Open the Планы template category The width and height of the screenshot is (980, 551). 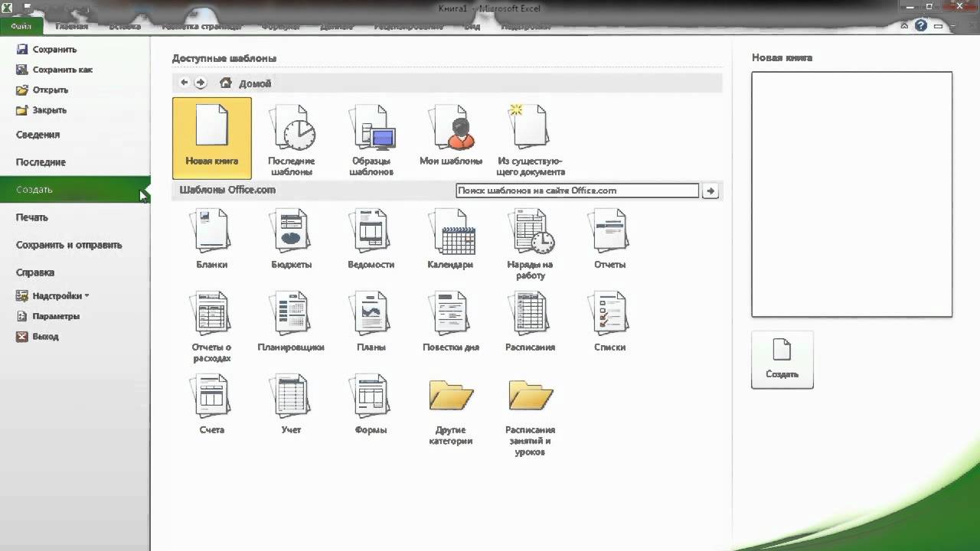click(x=371, y=321)
